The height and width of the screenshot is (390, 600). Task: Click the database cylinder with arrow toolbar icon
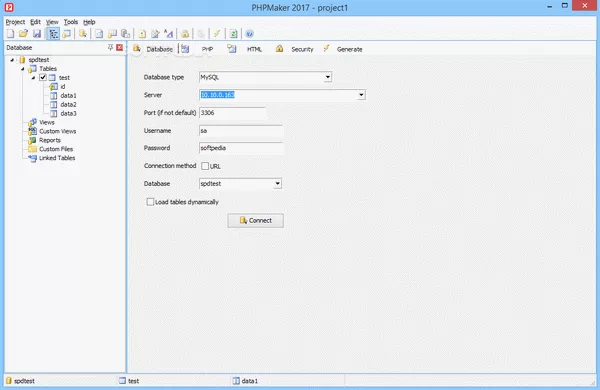coord(83,34)
